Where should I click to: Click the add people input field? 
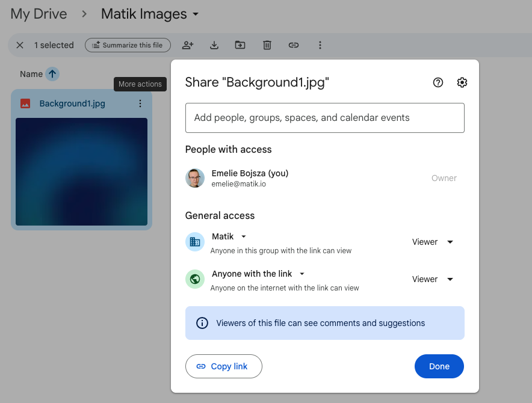click(x=324, y=118)
